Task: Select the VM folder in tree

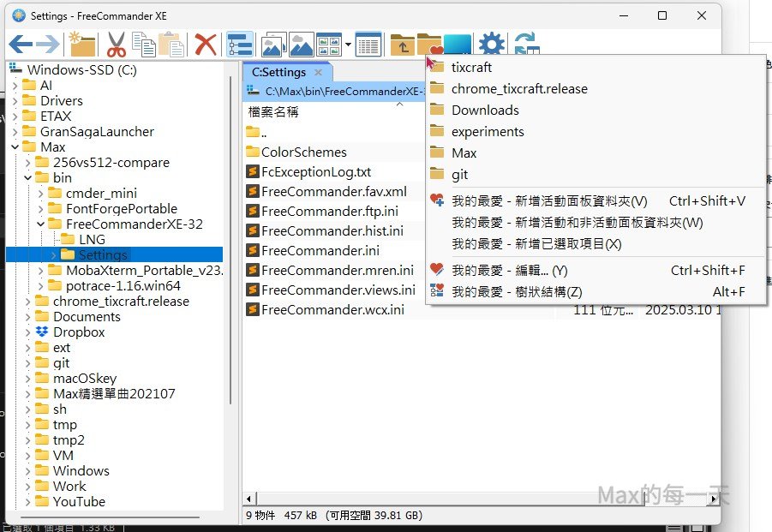Action: tap(63, 455)
